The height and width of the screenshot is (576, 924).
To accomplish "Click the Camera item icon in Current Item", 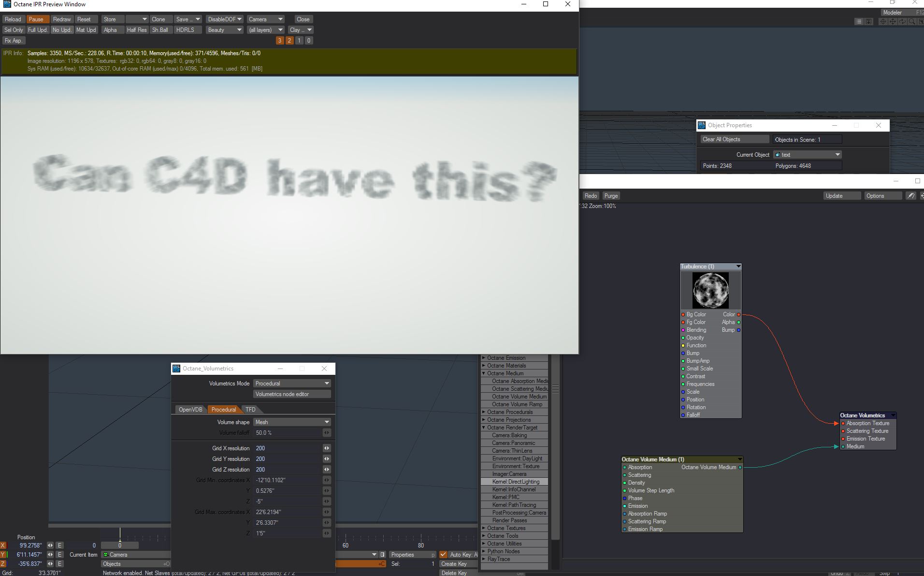I will point(106,555).
